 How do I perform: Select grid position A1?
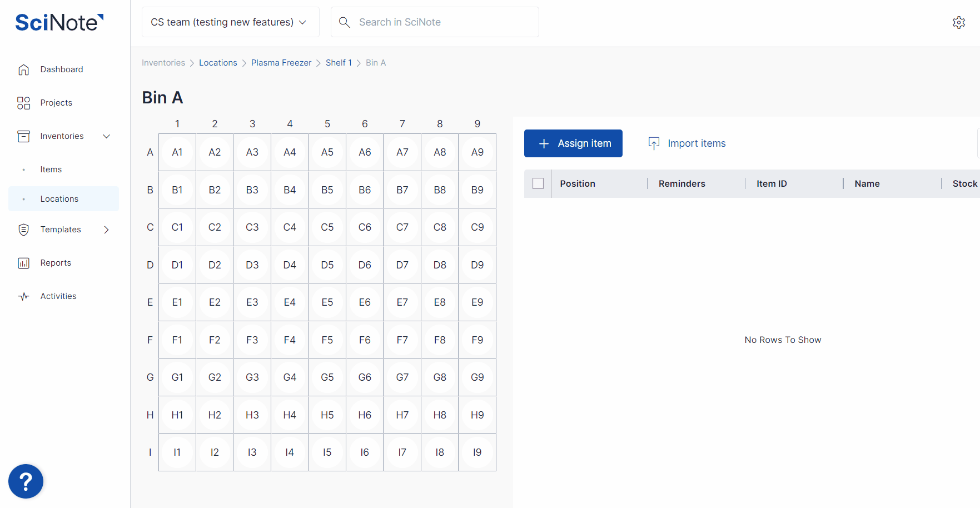coord(177,152)
